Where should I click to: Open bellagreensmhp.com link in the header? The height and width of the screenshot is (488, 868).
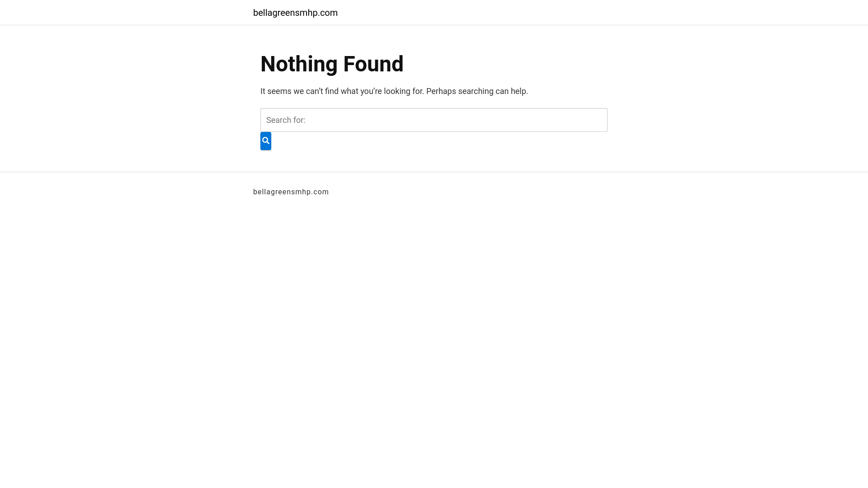(295, 13)
